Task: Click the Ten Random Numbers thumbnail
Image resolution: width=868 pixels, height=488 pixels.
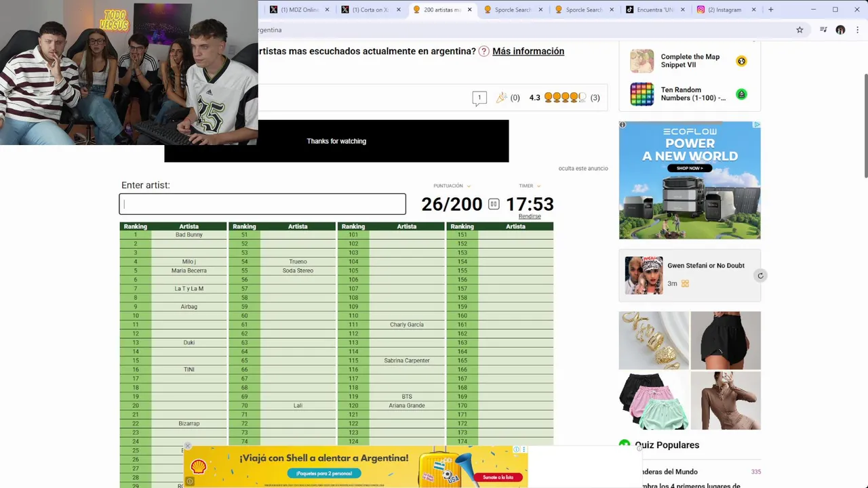Action: (x=642, y=94)
